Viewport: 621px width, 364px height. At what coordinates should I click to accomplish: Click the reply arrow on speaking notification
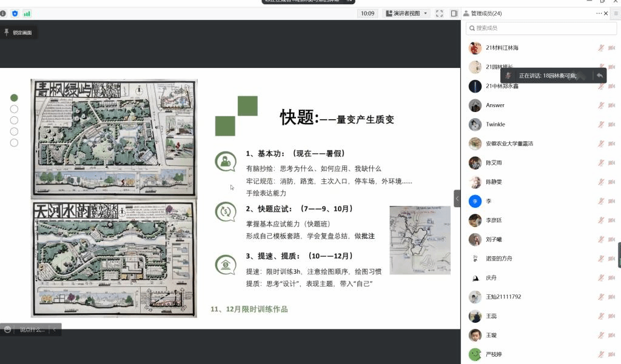[x=599, y=75]
